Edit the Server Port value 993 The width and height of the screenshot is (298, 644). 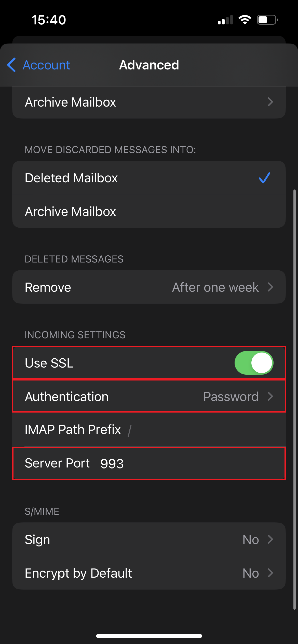pos(112,463)
